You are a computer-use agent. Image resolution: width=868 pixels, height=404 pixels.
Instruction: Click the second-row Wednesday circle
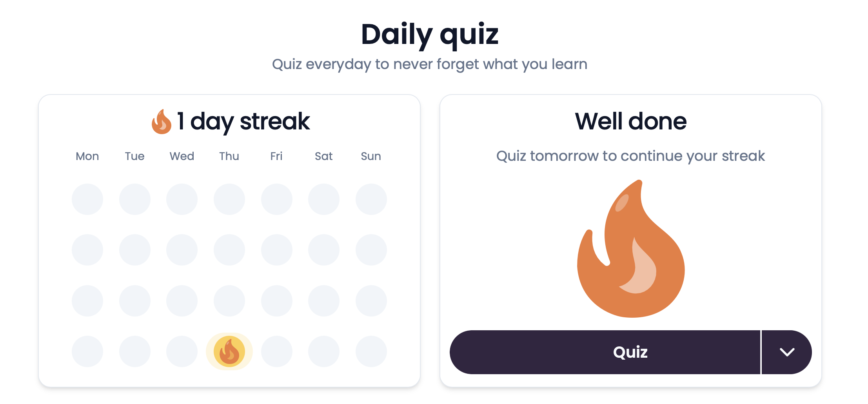pos(182,250)
